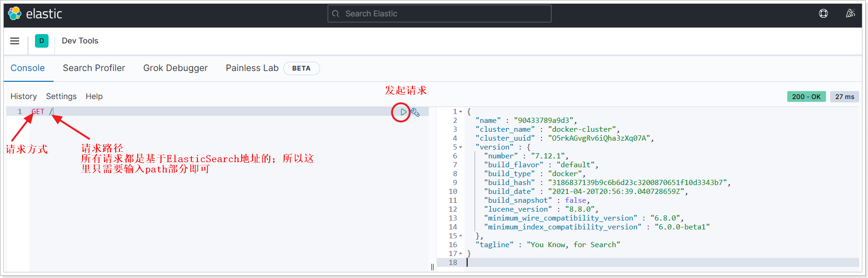Open the Grok Debugger tab

[x=175, y=68]
